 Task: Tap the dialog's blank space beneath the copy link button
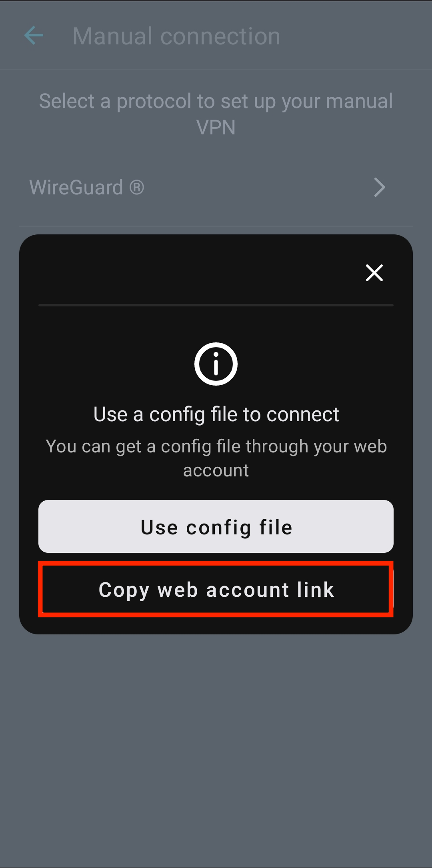point(216,626)
